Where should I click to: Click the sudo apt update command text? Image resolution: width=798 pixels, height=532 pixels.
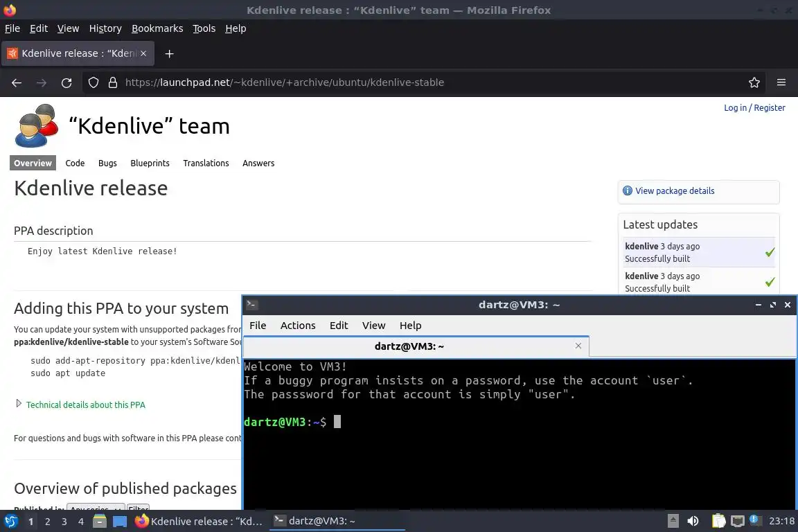click(x=68, y=373)
